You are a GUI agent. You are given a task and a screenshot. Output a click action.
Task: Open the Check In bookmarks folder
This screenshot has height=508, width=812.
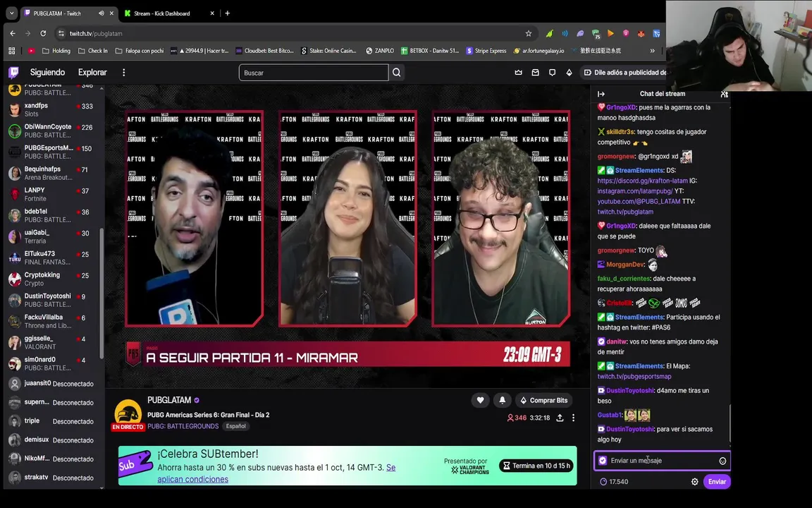[x=93, y=51]
